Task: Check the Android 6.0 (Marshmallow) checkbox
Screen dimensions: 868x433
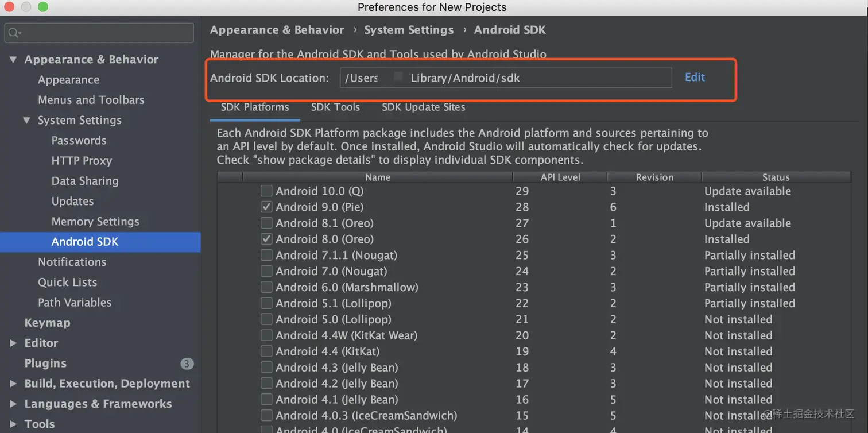Action: 266,287
